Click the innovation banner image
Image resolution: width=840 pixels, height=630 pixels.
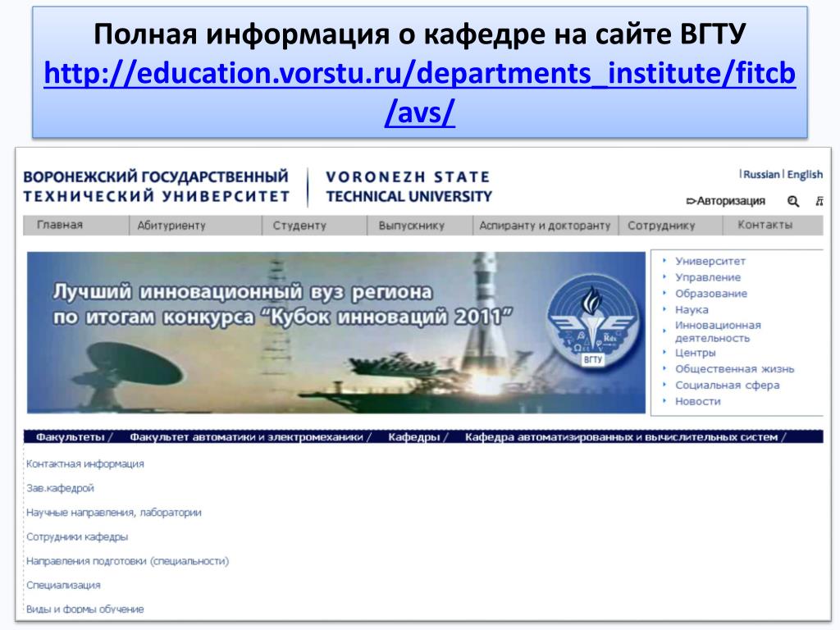point(336,332)
